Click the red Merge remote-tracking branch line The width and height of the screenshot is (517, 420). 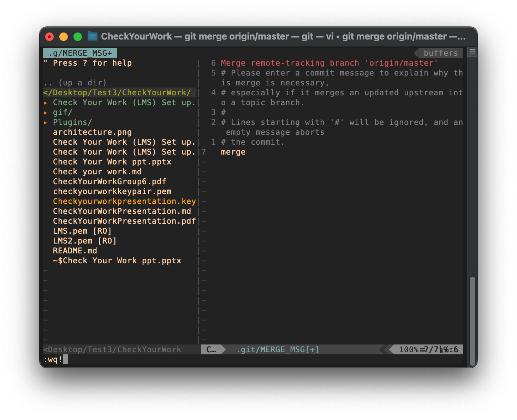point(329,63)
